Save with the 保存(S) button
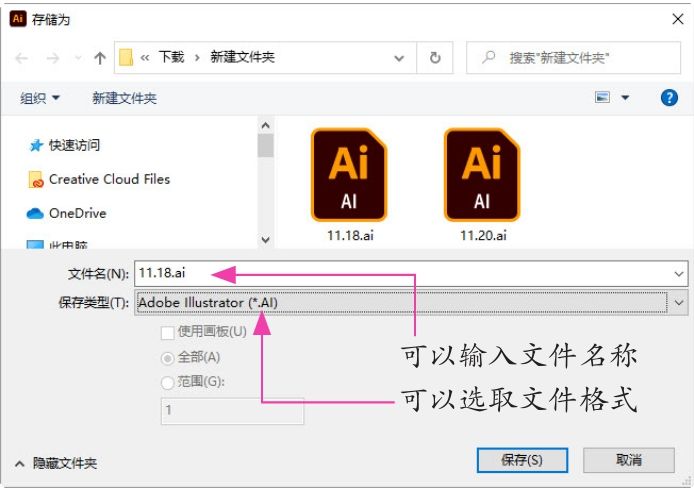Image resolution: width=694 pixels, height=492 pixels. 522,460
